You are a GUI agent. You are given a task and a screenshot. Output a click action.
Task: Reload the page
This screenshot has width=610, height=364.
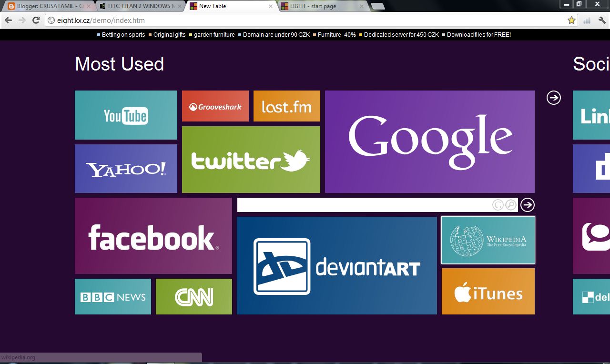click(x=36, y=20)
